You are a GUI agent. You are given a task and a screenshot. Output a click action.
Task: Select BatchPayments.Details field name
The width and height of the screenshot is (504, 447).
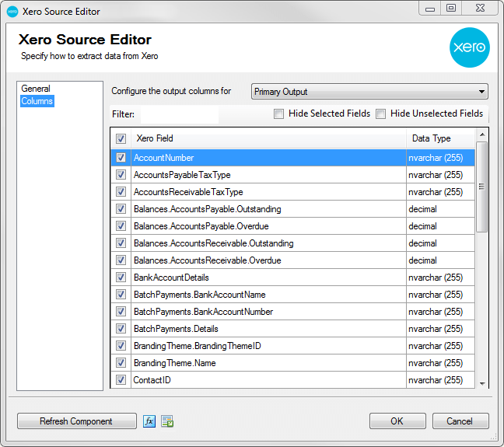pos(176,329)
